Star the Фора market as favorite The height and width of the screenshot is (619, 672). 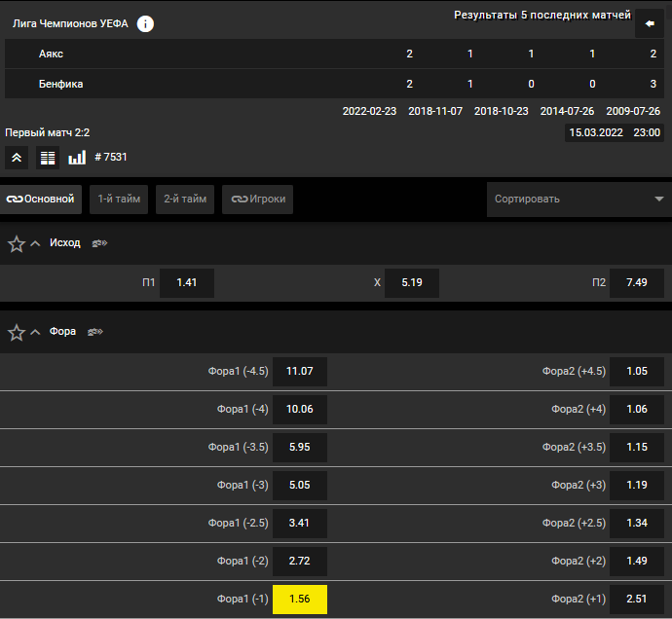click(x=17, y=333)
